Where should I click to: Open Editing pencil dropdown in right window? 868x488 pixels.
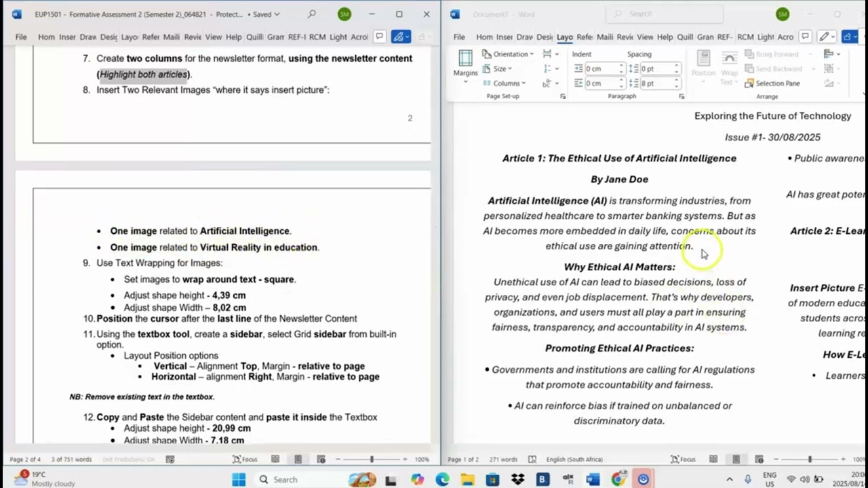826,37
